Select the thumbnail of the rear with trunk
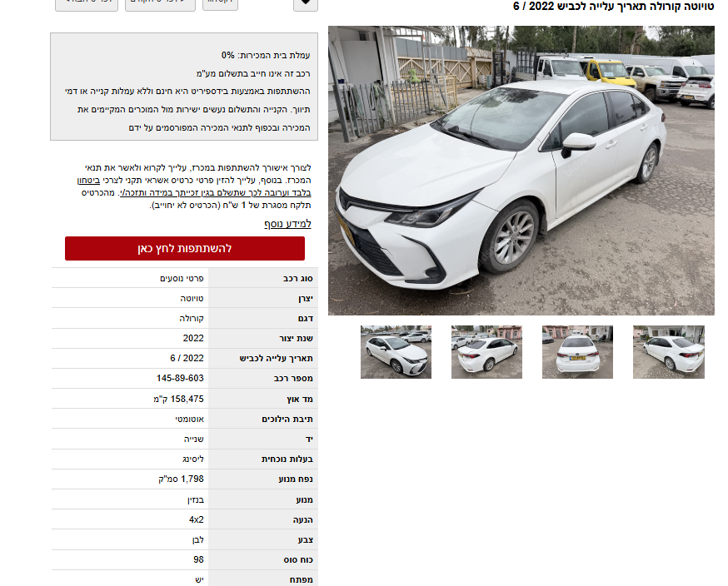 coord(577,352)
